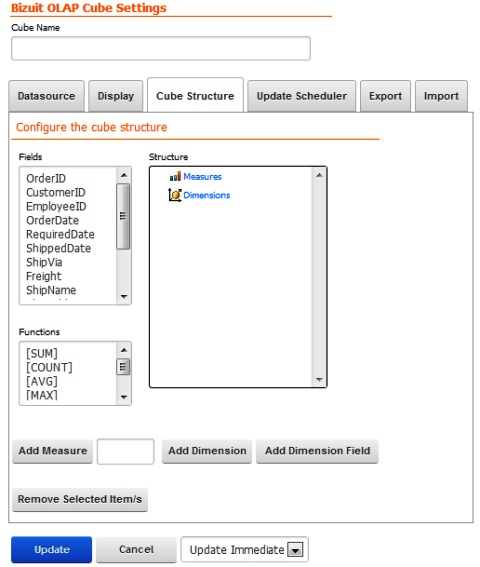Click up arrow of Structure tree scrollbar
Viewport: 480px width, 567px height.
319,175
